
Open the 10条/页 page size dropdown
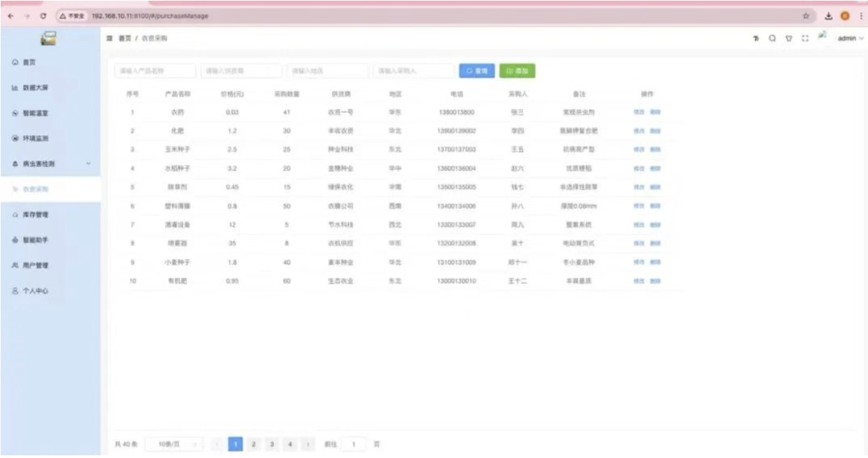coord(174,444)
